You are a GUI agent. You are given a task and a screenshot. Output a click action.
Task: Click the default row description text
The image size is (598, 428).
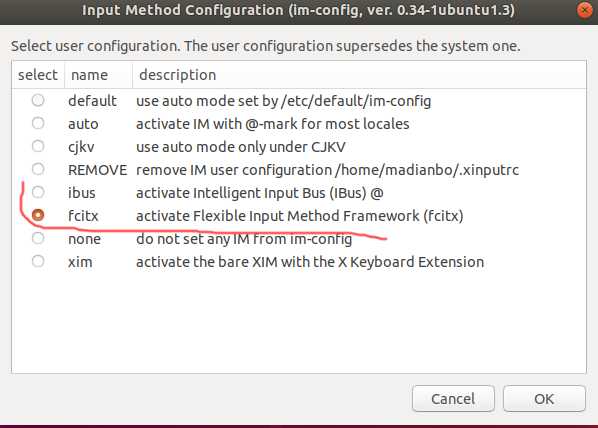point(283,101)
